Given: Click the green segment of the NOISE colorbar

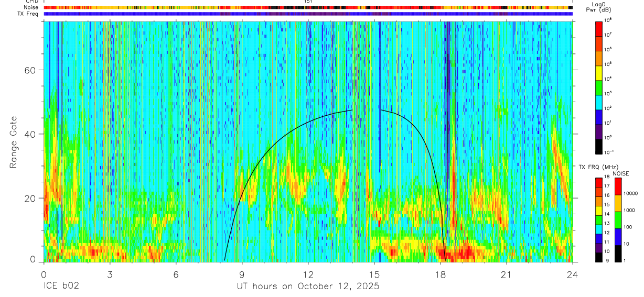Looking at the screenshot, I should click(618, 220).
